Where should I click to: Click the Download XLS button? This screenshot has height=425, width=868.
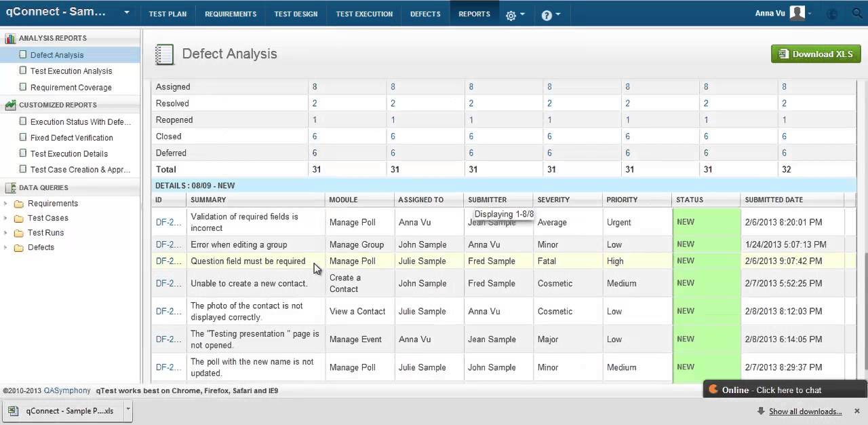coord(816,54)
